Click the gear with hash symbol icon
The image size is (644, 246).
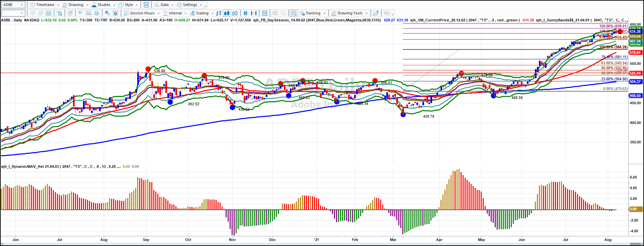coord(107,13)
